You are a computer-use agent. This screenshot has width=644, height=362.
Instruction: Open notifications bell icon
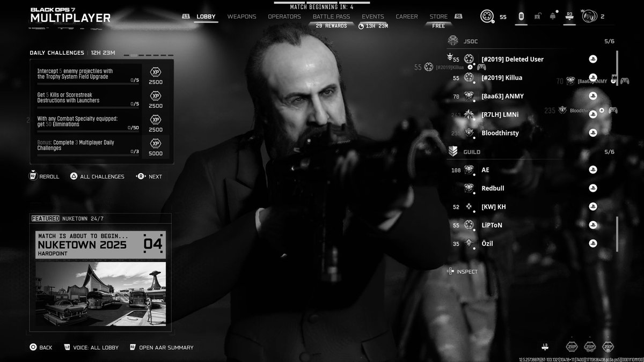[553, 17]
